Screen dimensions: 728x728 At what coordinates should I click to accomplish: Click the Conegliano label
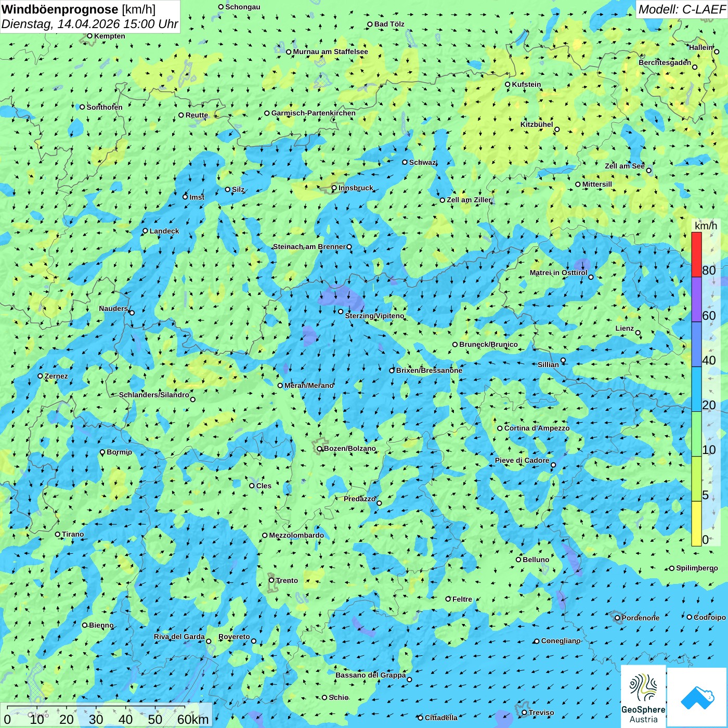(561, 641)
